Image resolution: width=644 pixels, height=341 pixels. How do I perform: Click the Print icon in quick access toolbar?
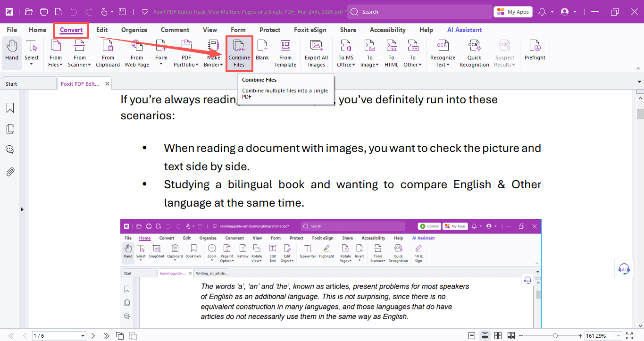pos(44,12)
